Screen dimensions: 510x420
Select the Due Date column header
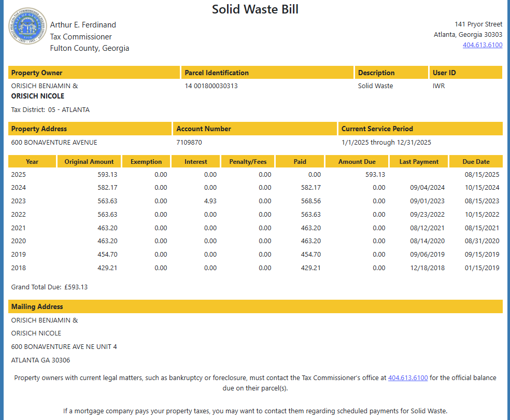point(476,162)
